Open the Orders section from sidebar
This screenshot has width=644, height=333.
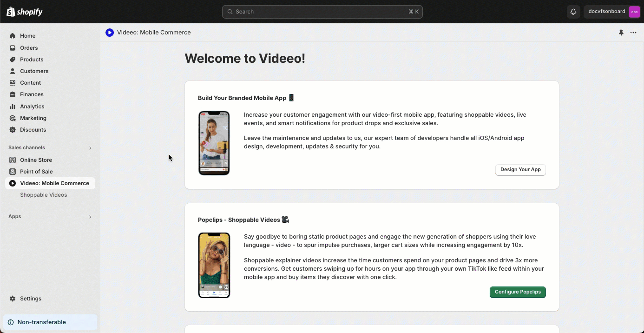pyautogui.click(x=29, y=47)
